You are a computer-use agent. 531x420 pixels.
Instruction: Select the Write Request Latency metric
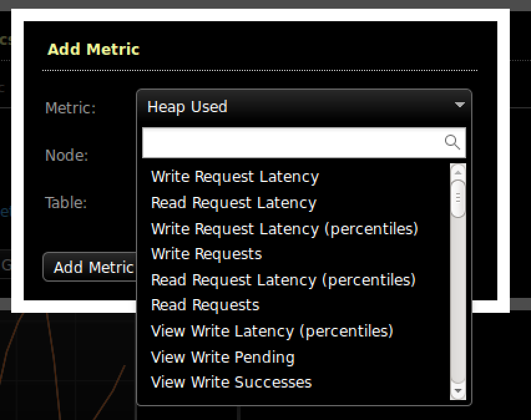tap(235, 176)
